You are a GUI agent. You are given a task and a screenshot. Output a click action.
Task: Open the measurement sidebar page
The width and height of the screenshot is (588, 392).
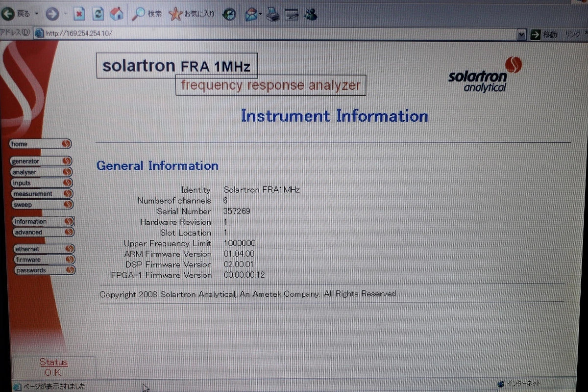(43, 194)
